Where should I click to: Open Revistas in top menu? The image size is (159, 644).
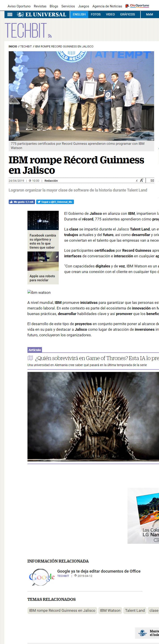coord(40,6)
